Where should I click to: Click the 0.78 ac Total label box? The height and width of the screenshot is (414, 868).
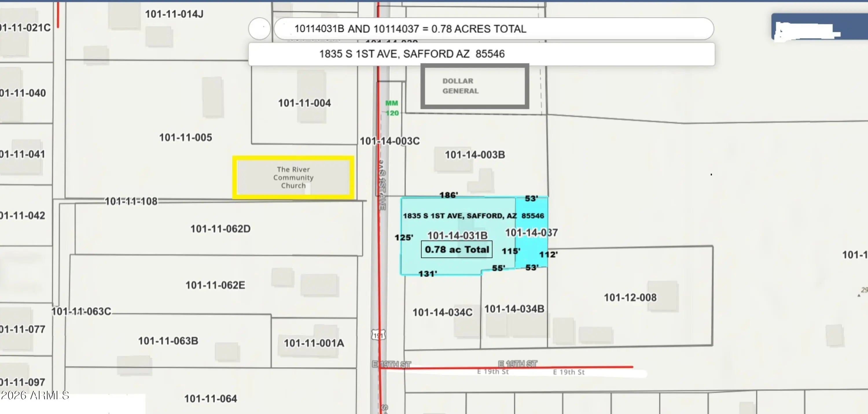pyautogui.click(x=457, y=249)
